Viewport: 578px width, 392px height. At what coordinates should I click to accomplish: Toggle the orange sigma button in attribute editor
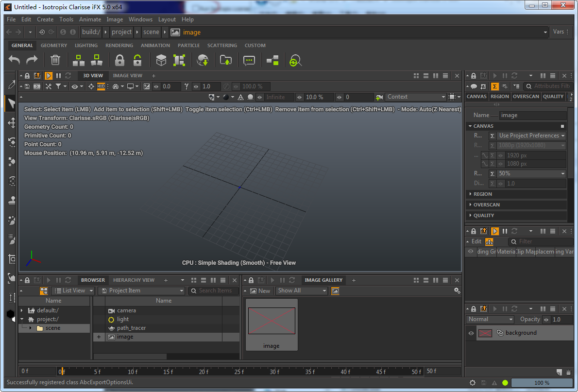click(x=494, y=86)
